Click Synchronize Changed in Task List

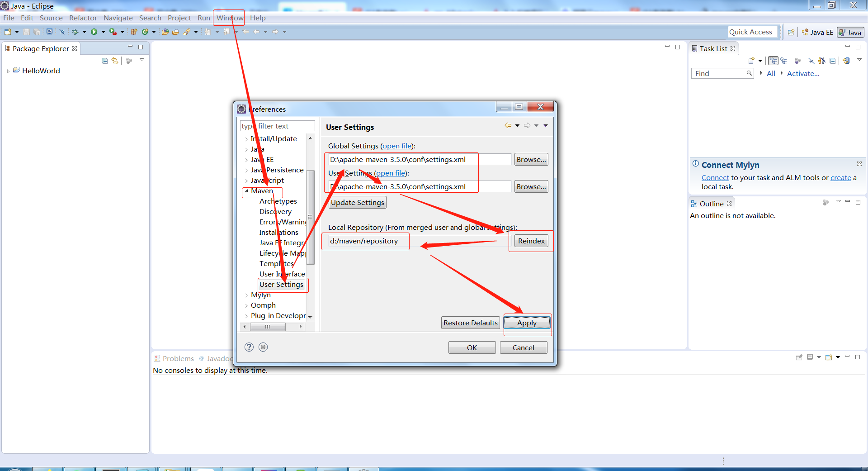[846, 61]
